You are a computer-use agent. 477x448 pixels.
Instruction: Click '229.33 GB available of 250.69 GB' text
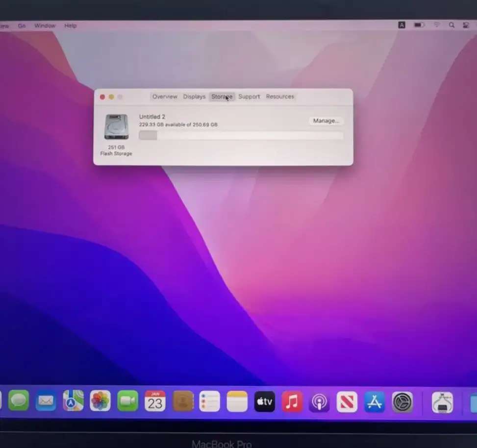(x=178, y=124)
